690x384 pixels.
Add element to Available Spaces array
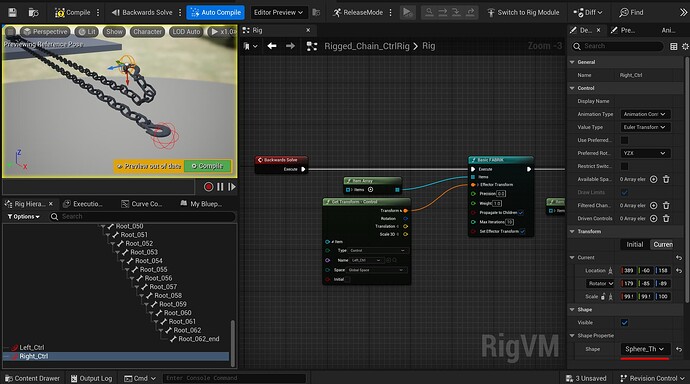coord(653,179)
